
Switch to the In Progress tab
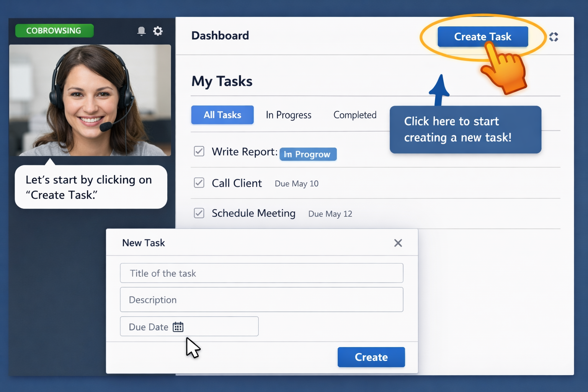click(x=289, y=115)
